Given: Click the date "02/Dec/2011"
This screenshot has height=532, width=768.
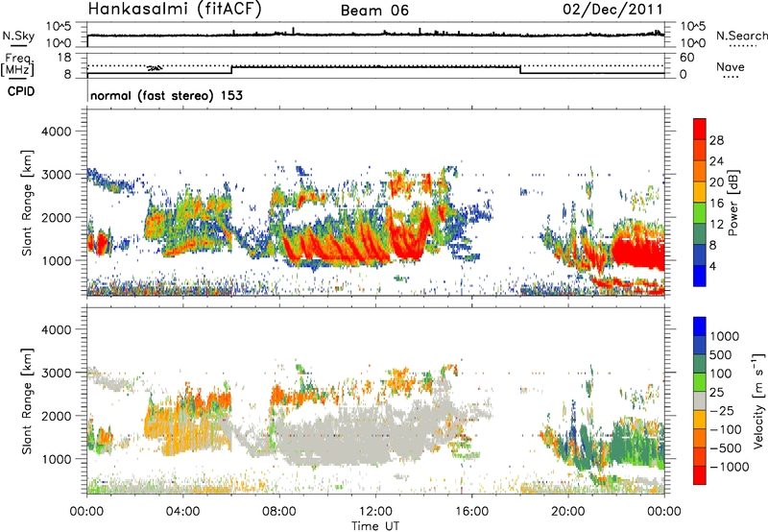Looking at the screenshot, I should pos(612,10).
